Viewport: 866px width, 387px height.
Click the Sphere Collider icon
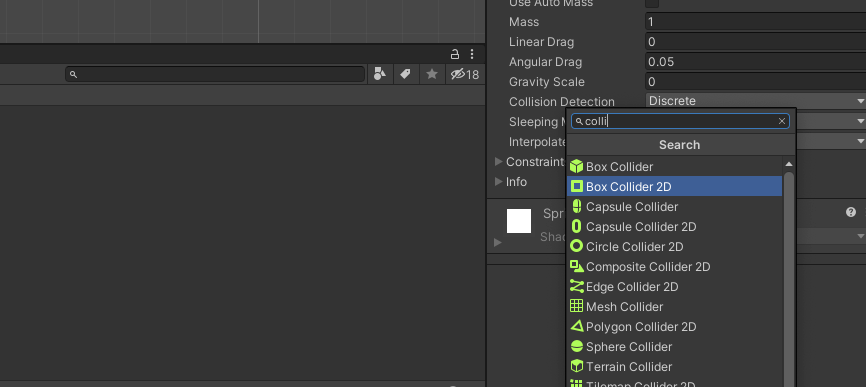pos(577,347)
